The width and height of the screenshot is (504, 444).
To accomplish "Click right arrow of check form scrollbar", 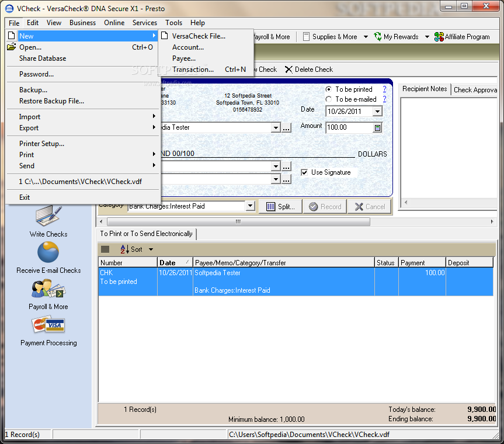I will tap(492, 221).
